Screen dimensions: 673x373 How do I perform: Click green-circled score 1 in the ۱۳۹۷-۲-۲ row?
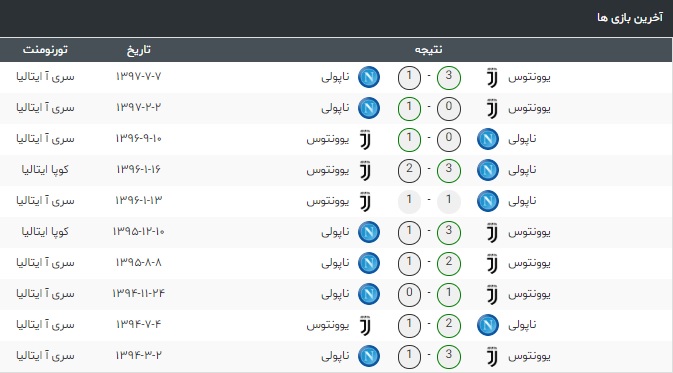click(409, 109)
